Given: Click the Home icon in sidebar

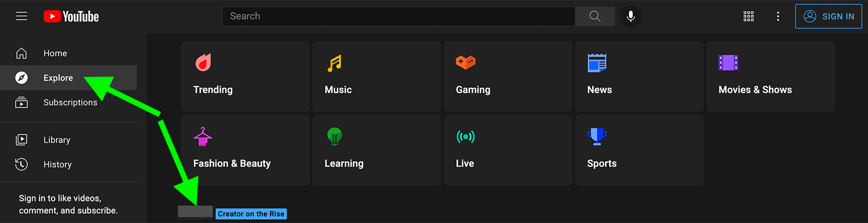Looking at the screenshot, I should pyautogui.click(x=22, y=53).
